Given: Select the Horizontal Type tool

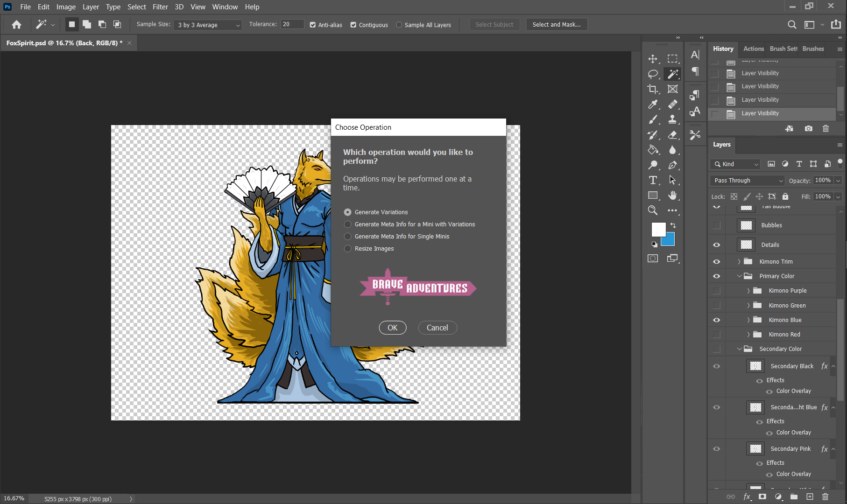Looking at the screenshot, I should pyautogui.click(x=653, y=180).
